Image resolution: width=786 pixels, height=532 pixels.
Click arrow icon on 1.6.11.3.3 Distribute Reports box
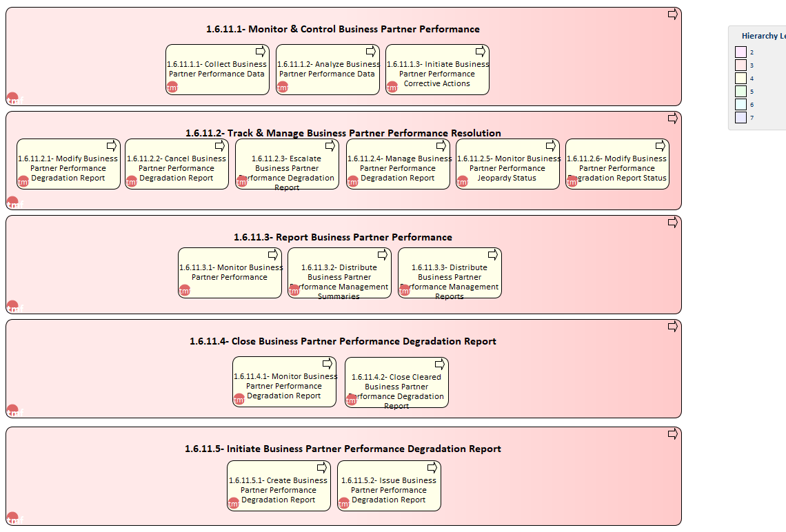pyautogui.click(x=493, y=254)
